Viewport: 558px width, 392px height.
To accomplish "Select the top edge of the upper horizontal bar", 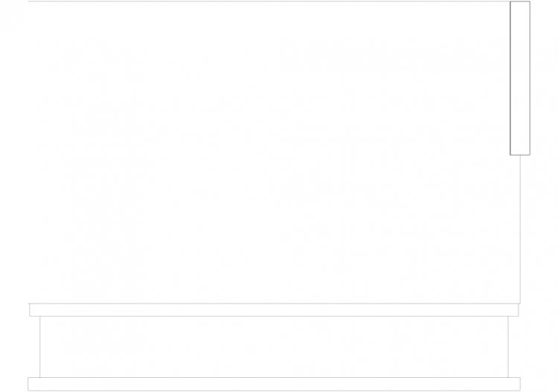I will [274, 303].
